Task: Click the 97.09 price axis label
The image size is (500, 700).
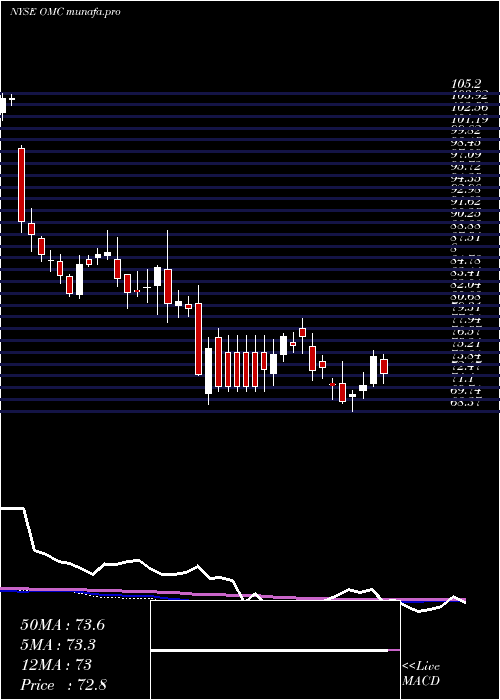Action: (x=468, y=154)
